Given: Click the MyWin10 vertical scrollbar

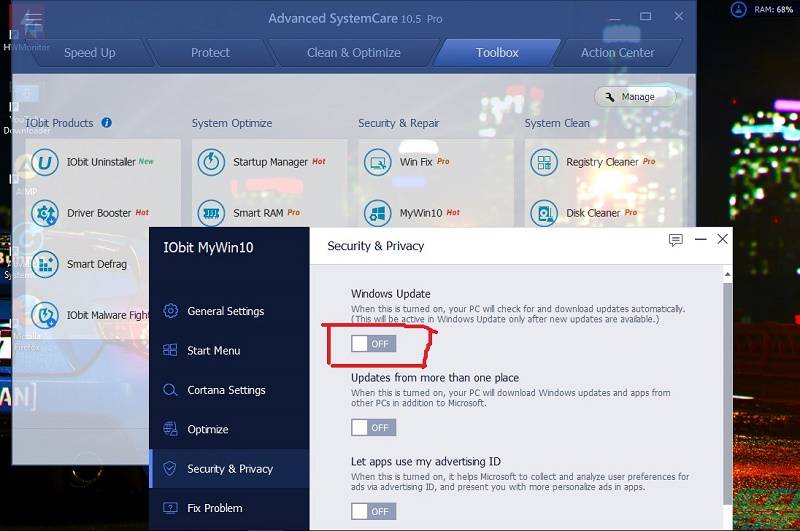Looking at the screenshot, I should click(x=728, y=393).
